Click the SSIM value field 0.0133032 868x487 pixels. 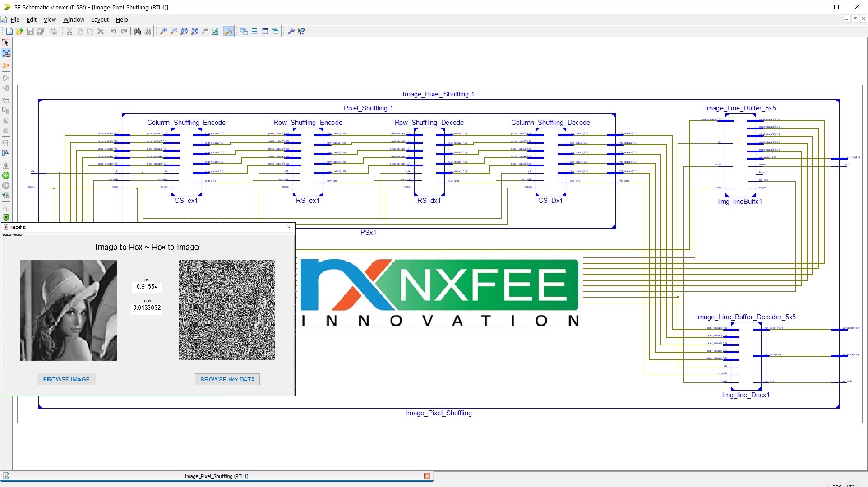pyautogui.click(x=147, y=308)
